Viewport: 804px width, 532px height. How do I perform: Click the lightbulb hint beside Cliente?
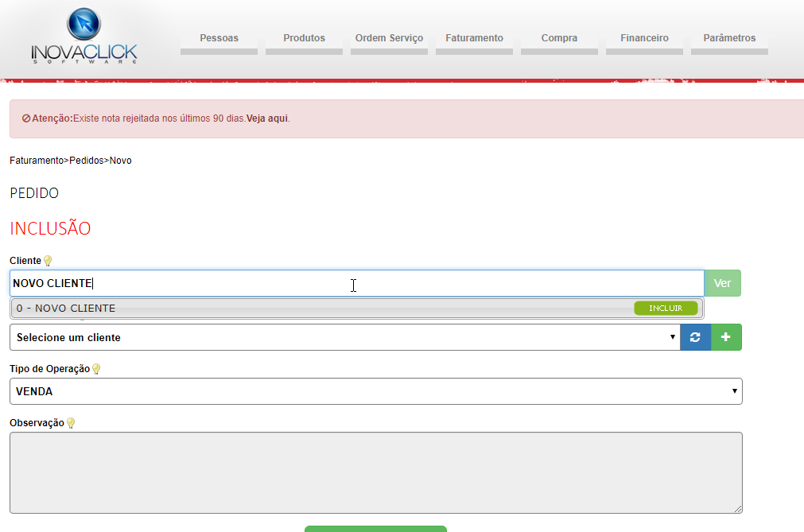(48, 261)
